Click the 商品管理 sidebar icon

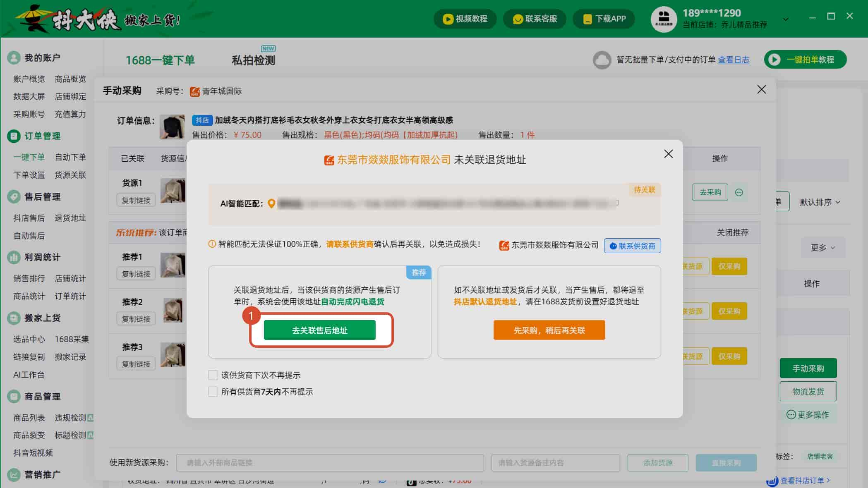coord(14,396)
